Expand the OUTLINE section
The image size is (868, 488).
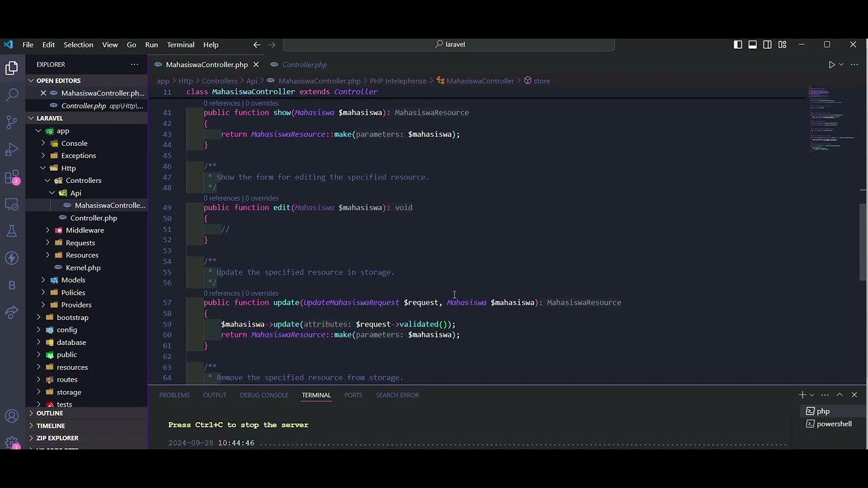(87, 413)
